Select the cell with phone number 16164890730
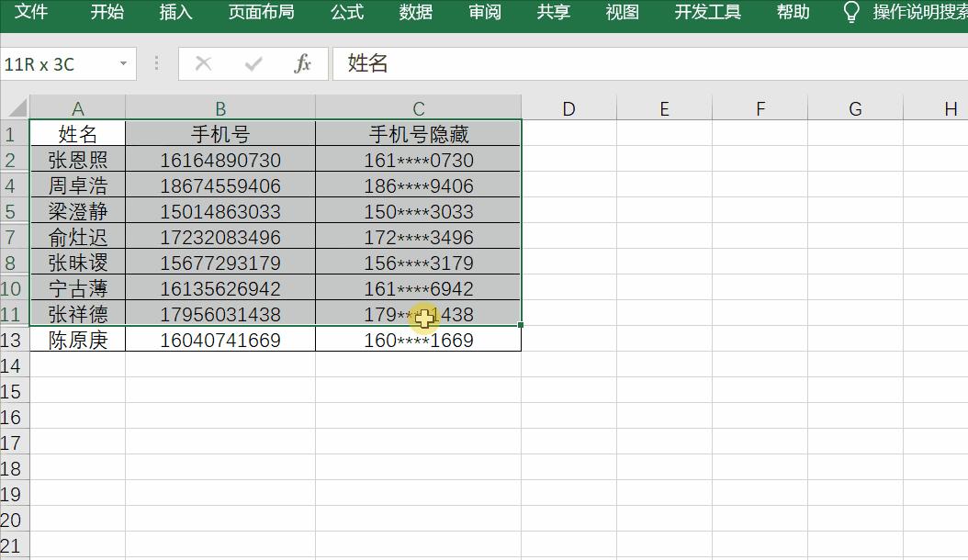The width and height of the screenshot is (968, 560). pyautogui.click(x=220, y=159)
